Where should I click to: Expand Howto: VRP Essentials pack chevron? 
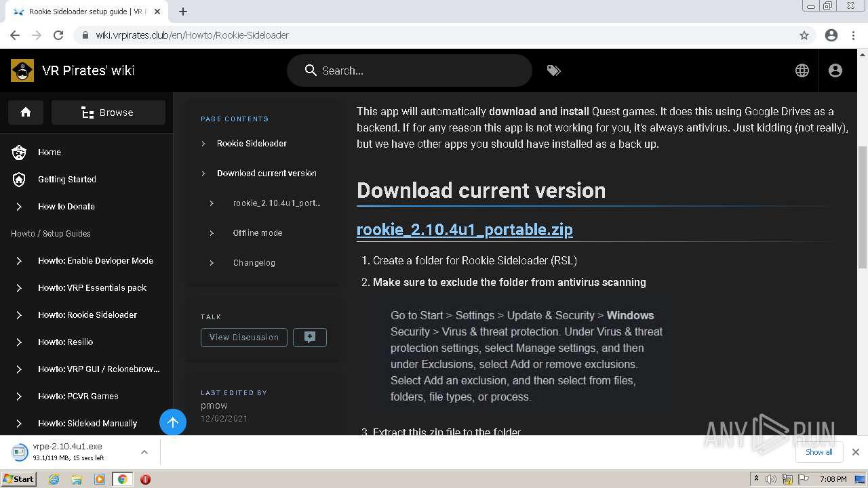(x=19, y=288)
